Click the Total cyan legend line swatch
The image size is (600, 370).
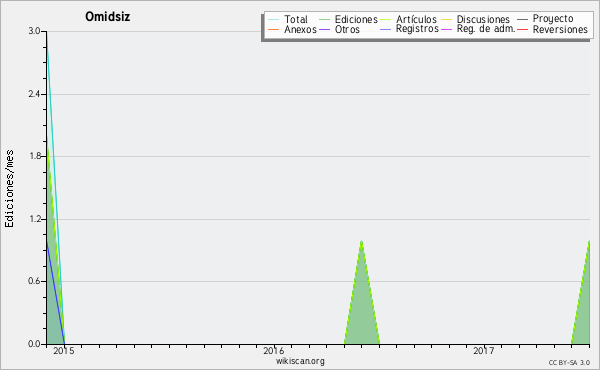pyautogui.click(x=274, y=20)
